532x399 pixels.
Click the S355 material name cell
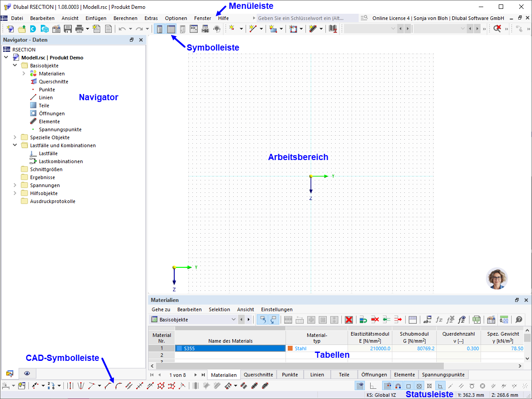click(230, 348)
